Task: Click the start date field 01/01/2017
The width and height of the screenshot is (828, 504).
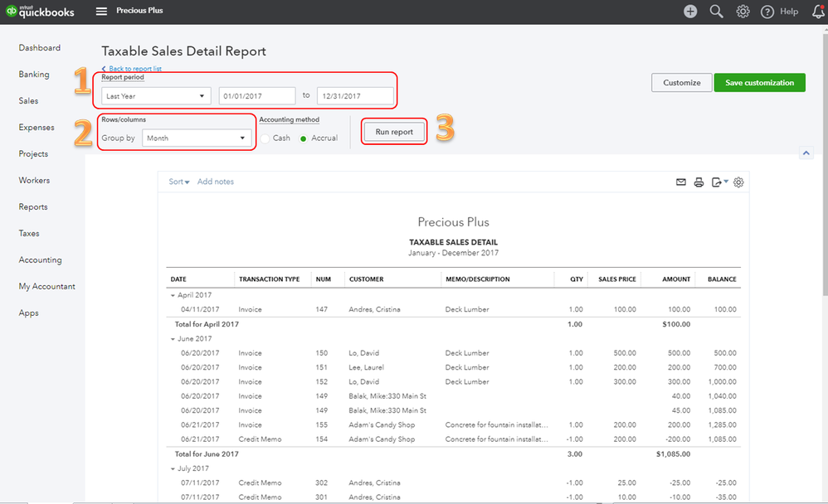Action: [257, 96]
